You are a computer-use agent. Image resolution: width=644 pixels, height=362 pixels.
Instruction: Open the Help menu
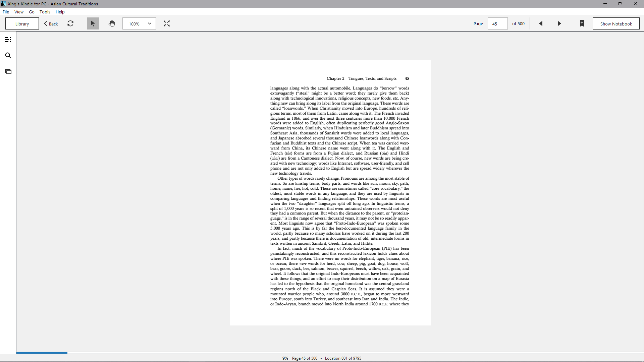click(x=60, y=12)
